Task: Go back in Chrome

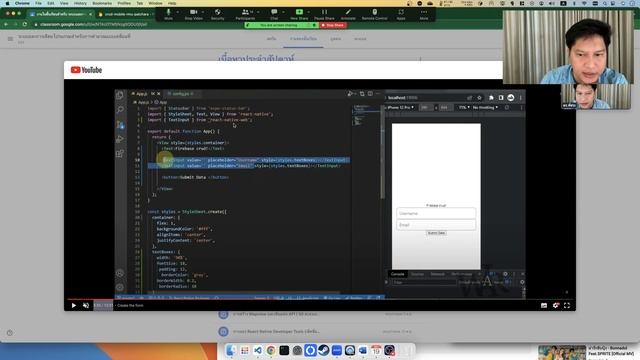Action: coord(6,24)
